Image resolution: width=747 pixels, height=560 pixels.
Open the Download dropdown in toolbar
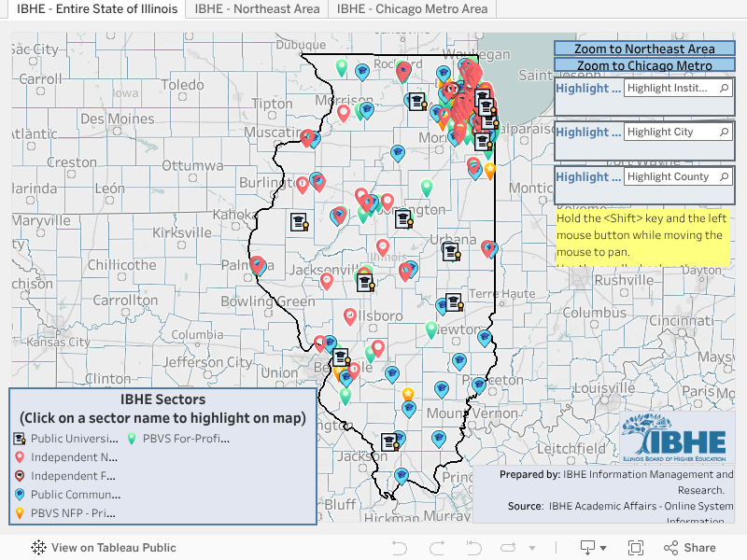pos(592,548)
